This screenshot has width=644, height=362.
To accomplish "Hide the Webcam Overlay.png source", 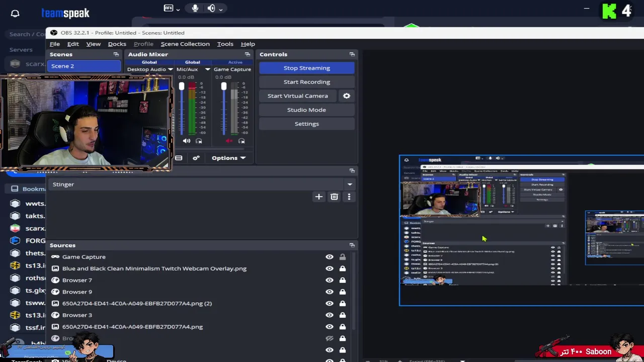I will [330, 268].
